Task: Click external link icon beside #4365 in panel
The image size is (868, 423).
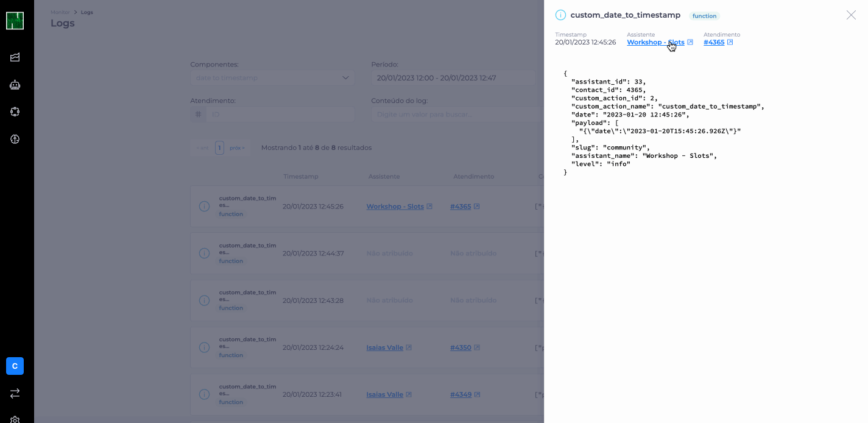Action: click(x=730, y=43)
